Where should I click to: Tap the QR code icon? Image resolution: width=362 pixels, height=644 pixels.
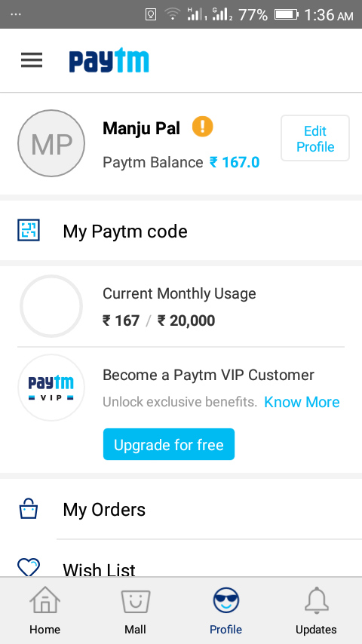[29, 230]
